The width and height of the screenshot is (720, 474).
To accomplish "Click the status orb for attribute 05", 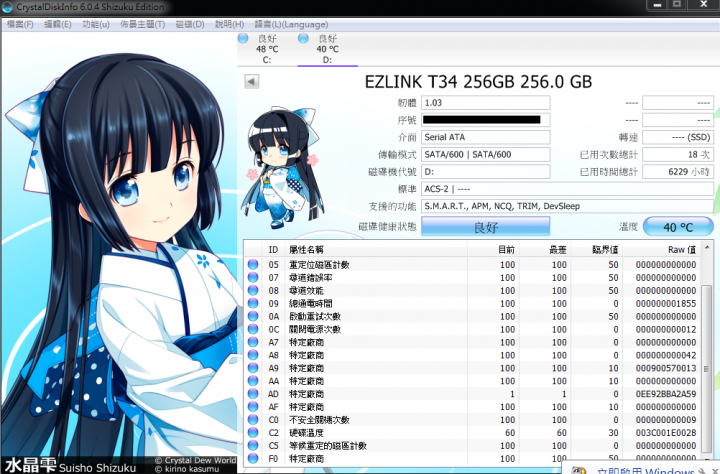I will (x=253, y=265).
